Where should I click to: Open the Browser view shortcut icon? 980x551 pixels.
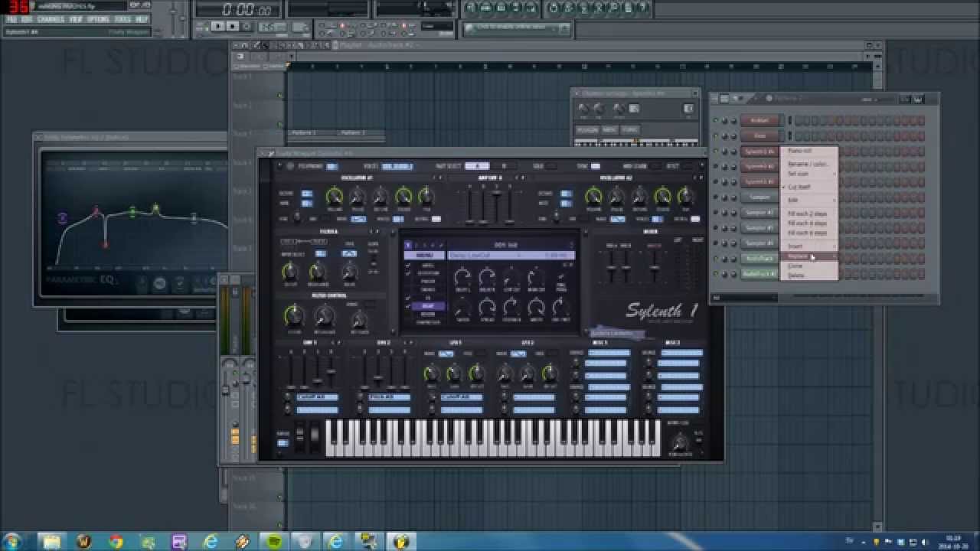[x=516, y=8]
